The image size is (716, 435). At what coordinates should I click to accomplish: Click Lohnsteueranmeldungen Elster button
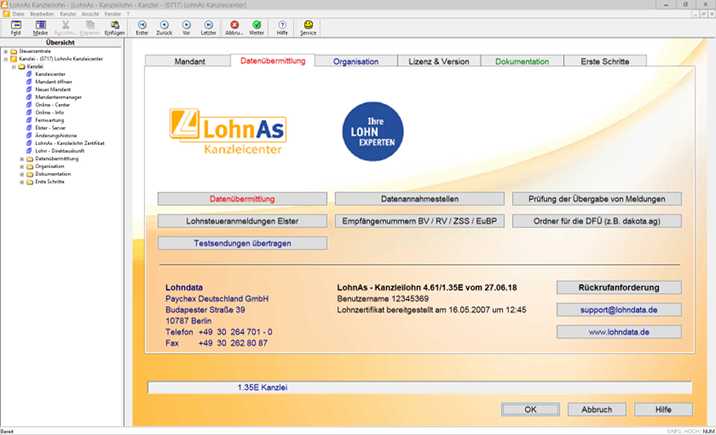click(x=242, y=221)
